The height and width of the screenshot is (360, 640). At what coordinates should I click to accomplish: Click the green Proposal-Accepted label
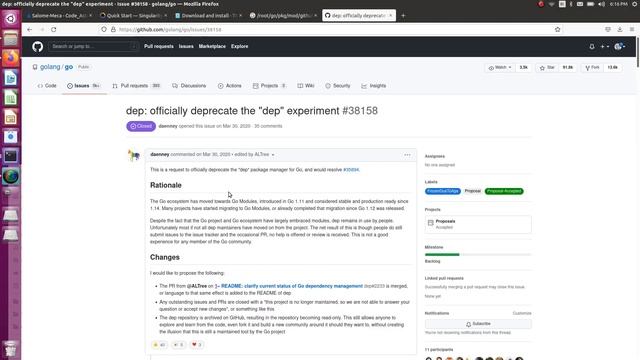[x=504, y=191]
